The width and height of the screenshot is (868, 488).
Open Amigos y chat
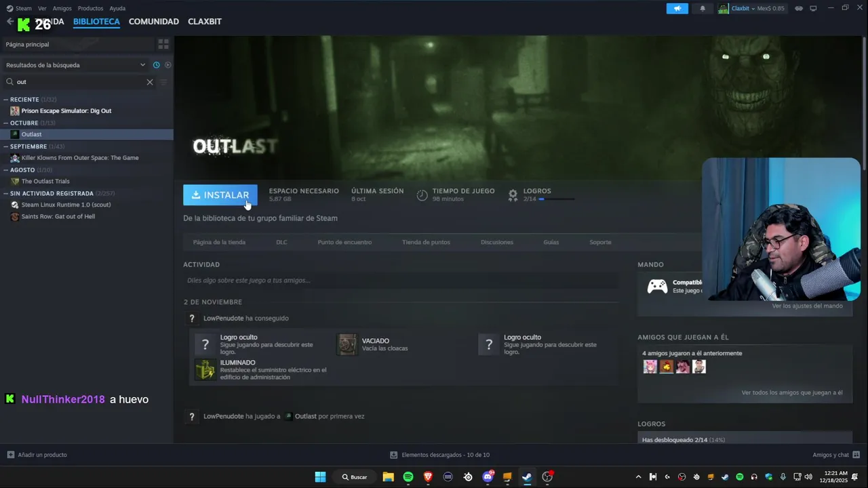coord(836,455)
